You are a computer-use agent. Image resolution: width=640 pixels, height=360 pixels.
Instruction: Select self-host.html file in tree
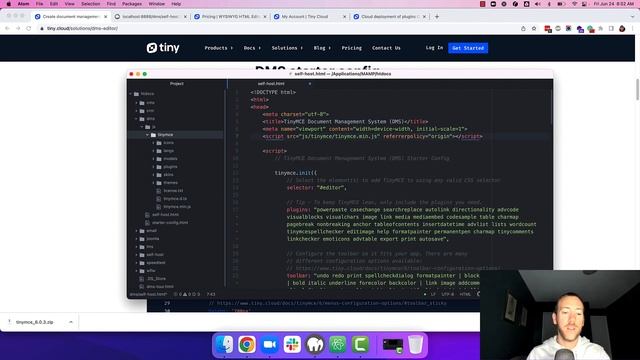click(165, 215)
